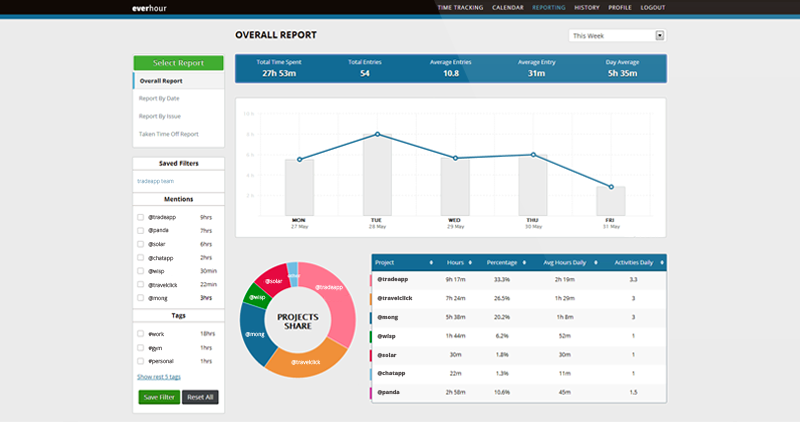Switch to Report By Date
The image size is (800, 422).
pos(160,98)
